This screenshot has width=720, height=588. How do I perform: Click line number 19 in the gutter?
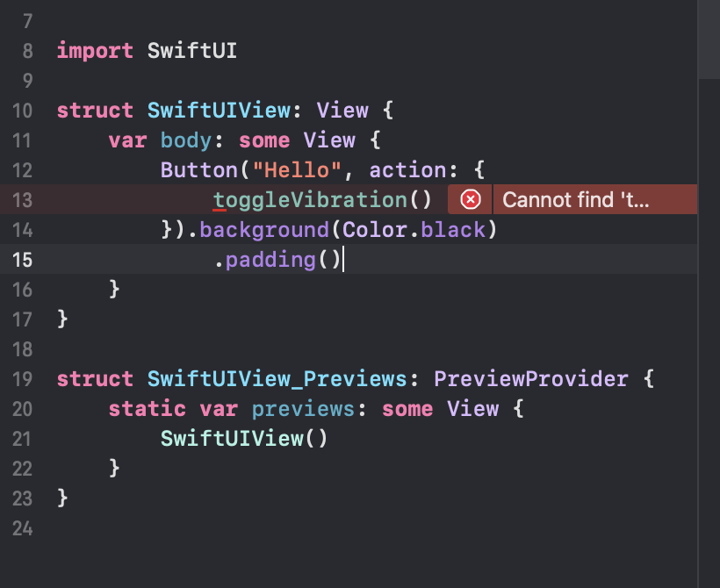click(22, 379)
